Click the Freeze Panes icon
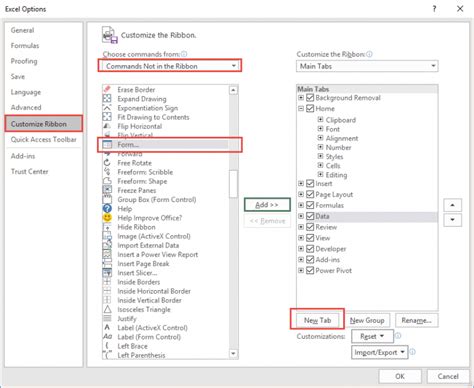Image resolution: width=474 pixels, height=388 pixels. click(x=107, y=190)
